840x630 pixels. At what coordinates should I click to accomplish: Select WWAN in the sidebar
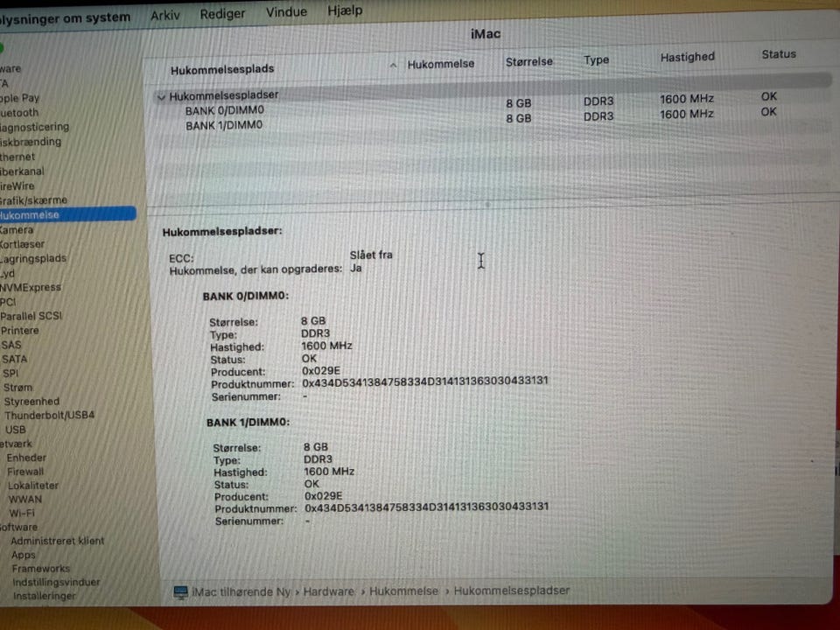[x=25, y=499]
